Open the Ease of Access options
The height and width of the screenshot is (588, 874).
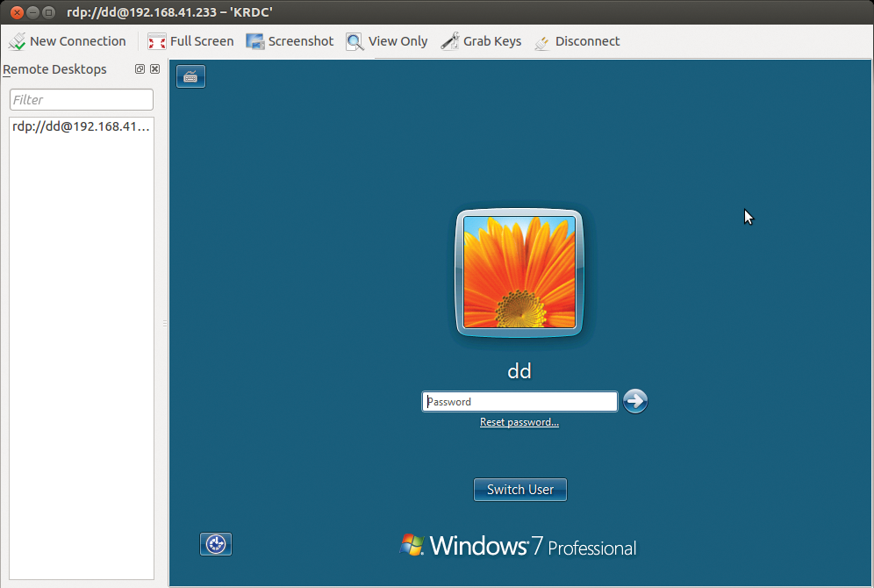tap(215, 543)
